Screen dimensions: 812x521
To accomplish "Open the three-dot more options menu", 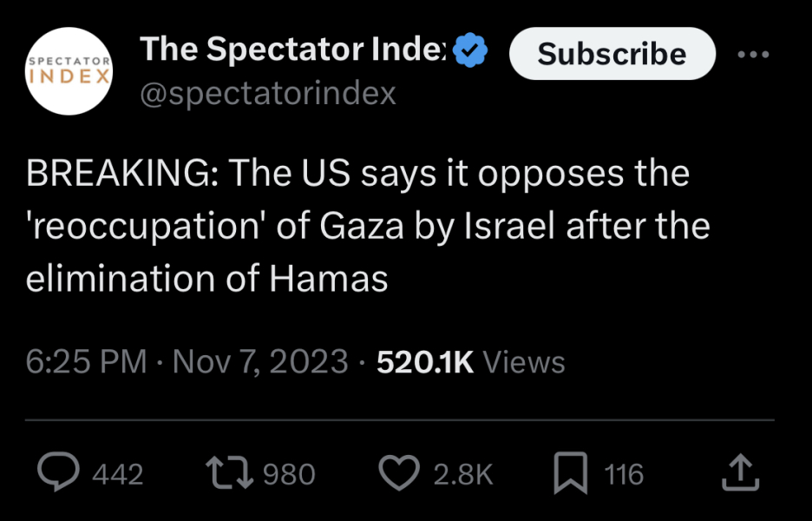I will pyautogui.click(x=753, y=54).
